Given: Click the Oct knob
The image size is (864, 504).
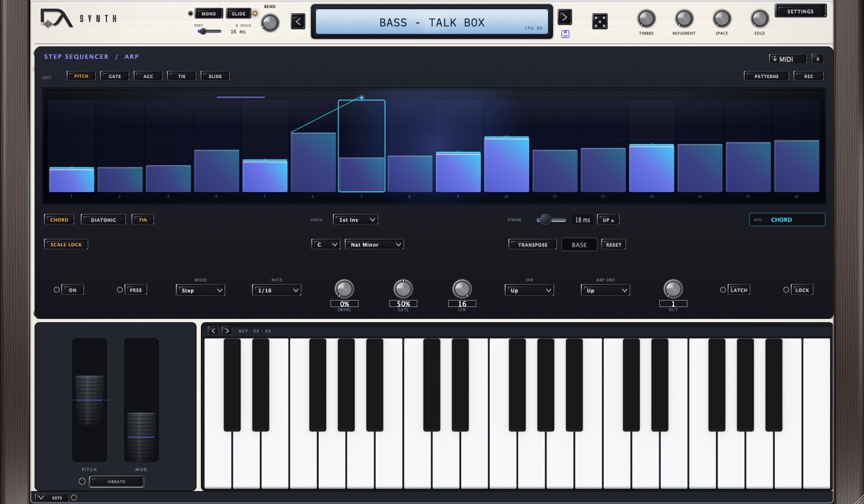Looking at the screenshot, I should click(x=673, y=289).
